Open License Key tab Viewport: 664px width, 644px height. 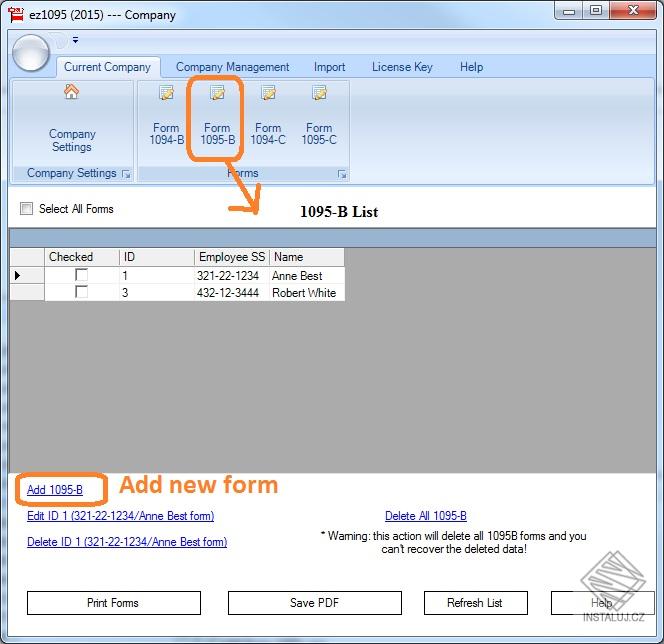402,67
